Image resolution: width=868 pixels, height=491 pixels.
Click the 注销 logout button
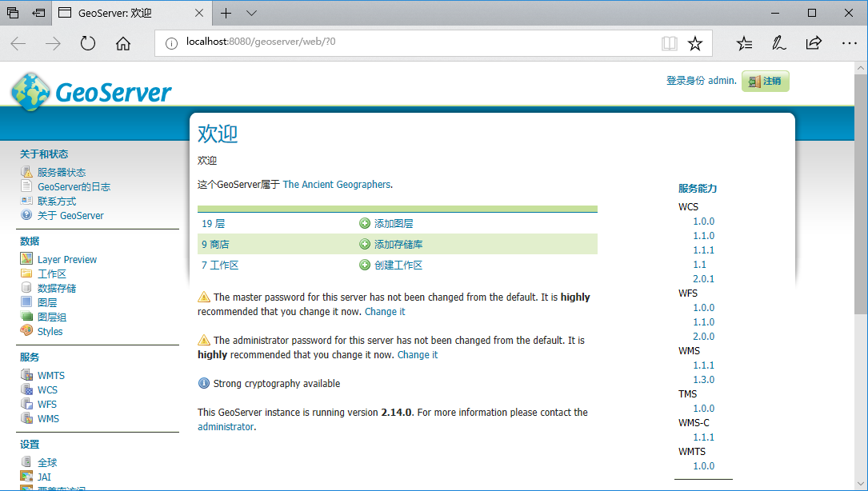click(765, 81)
